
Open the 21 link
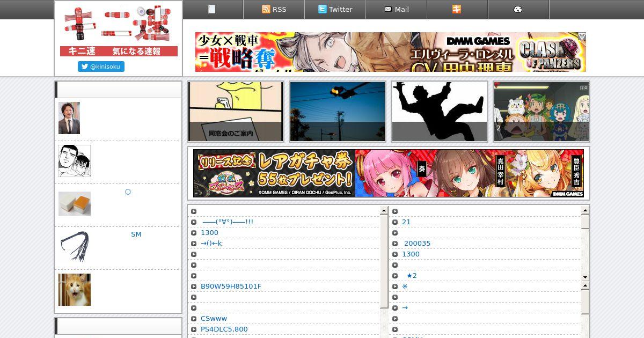pos(406,222)
